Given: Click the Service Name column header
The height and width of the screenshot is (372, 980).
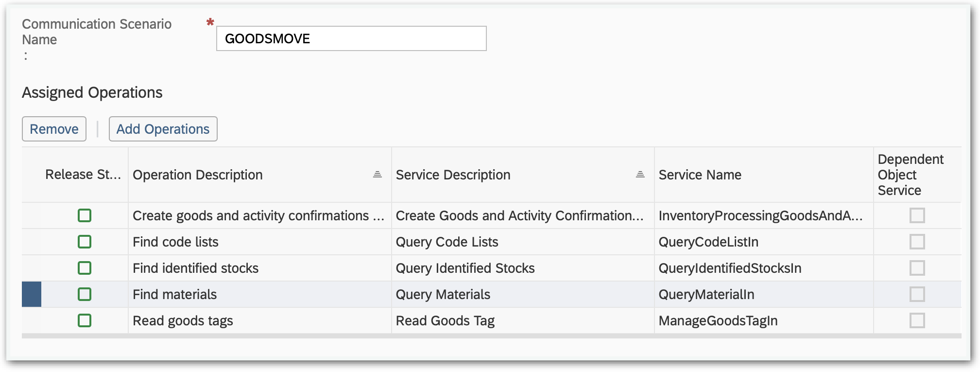Looking at the screenshot, I should coord(700,175).
